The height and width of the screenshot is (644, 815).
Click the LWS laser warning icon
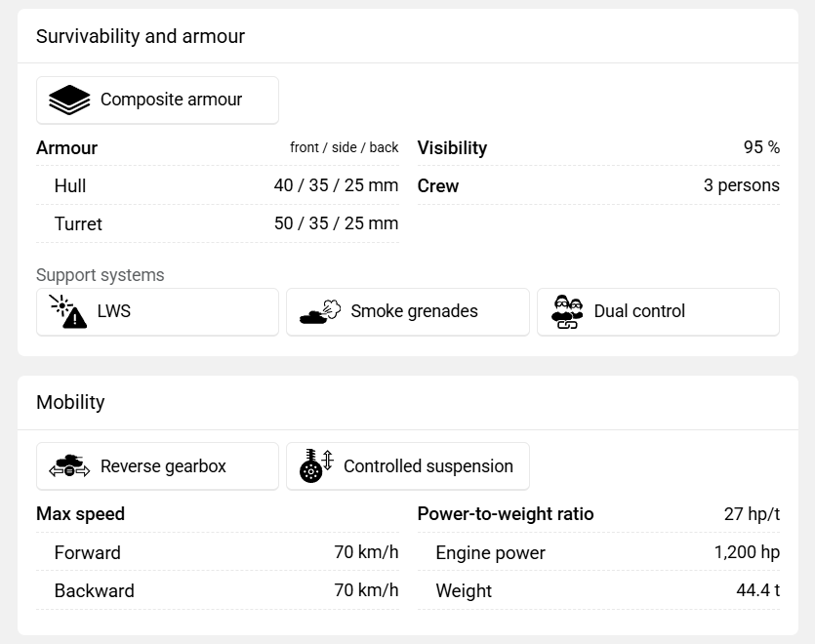(68, 311)
